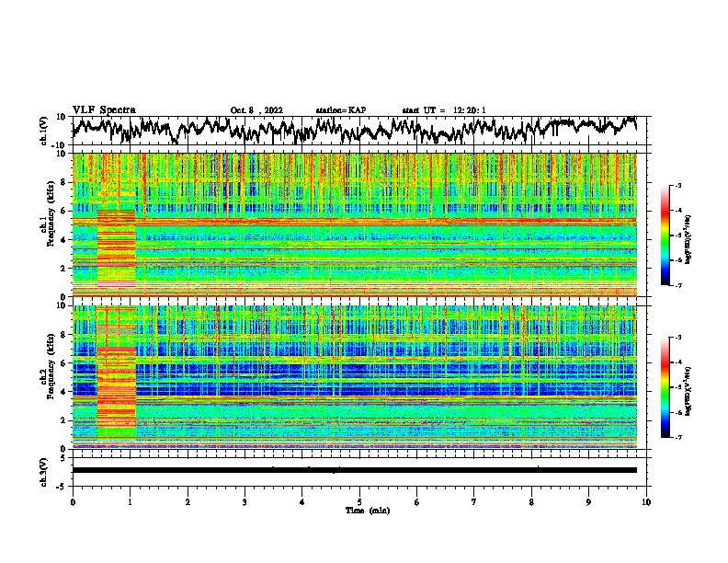Click the ch.1 spectrogram panel
The height and width of the screenshot is (563, 728).
point(355,224)
